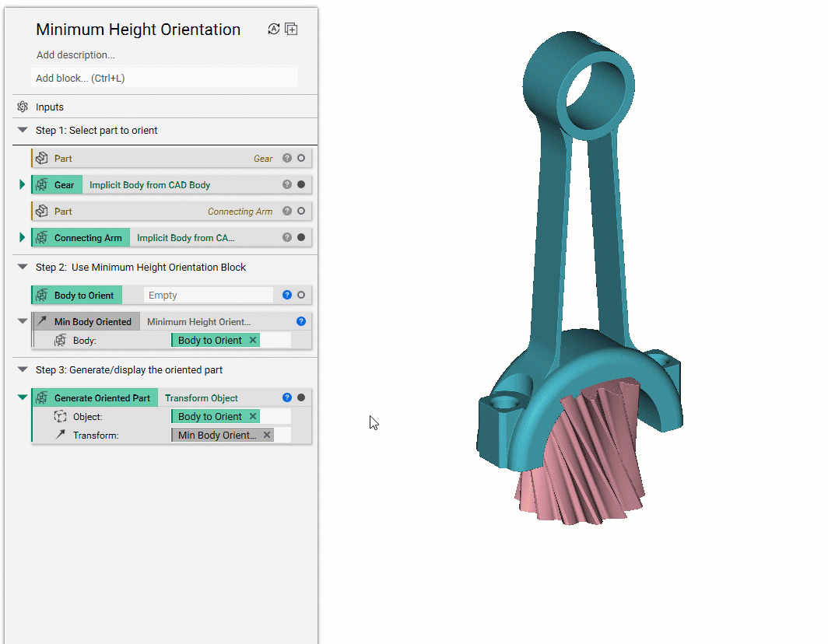Click help icon on Min Body Oriented block
This screenshot has height=644, width=828.
[301, 321]
